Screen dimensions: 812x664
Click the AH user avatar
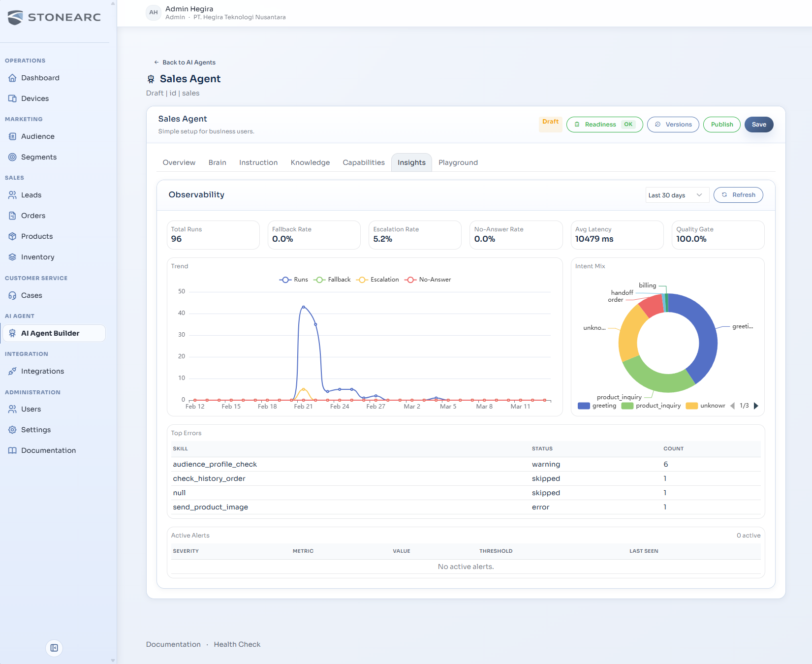click(x=154, y=13)
